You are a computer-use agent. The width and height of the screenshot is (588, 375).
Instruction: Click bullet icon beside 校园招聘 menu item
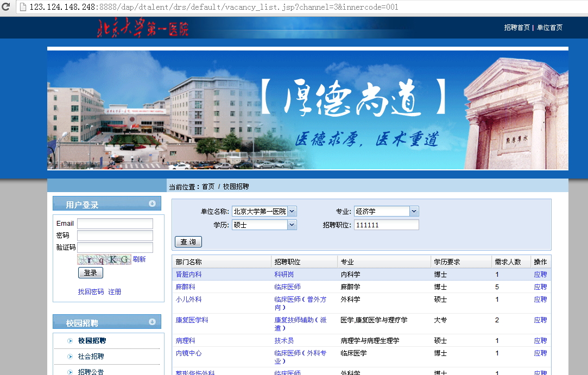69,341
